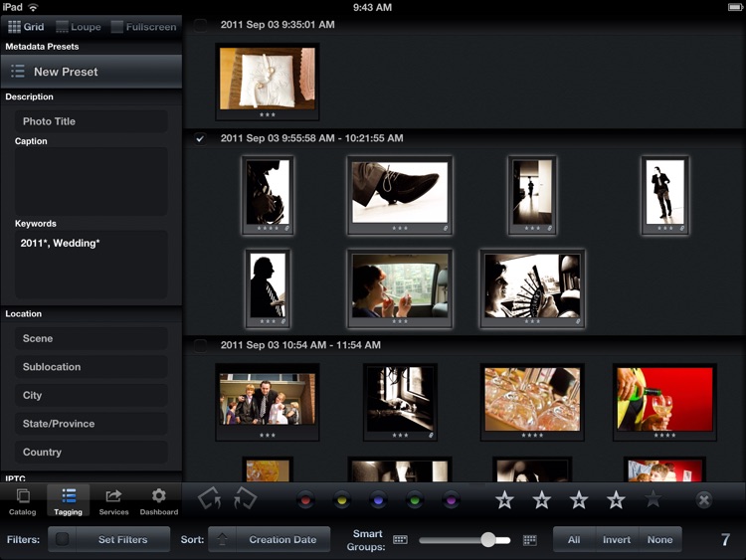Set rating to four stars
Image resolution: width=746 pixels, height=560 pixels.
coord(616,499)
